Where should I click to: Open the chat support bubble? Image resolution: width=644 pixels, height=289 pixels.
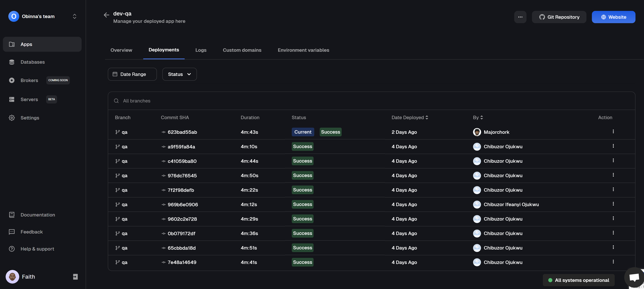pyautogui.click(x=634, y=277)
